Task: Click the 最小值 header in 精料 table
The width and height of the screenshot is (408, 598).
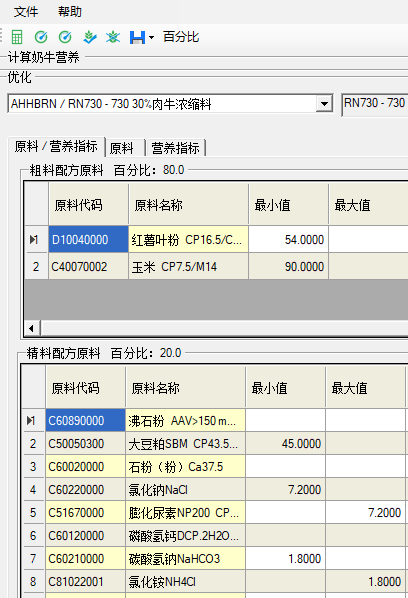Action: (x=286, y=388)
